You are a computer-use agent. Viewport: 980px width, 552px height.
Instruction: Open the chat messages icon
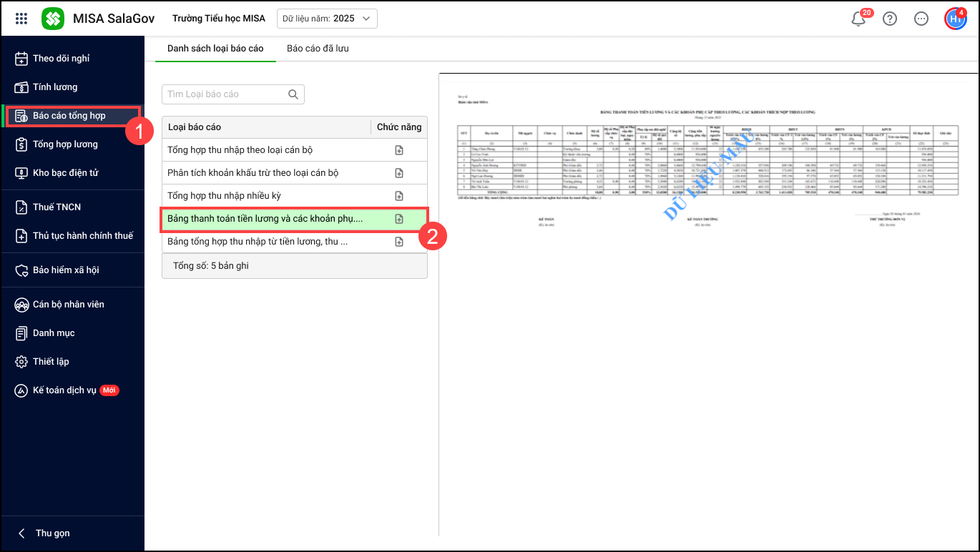coord(921,19)
